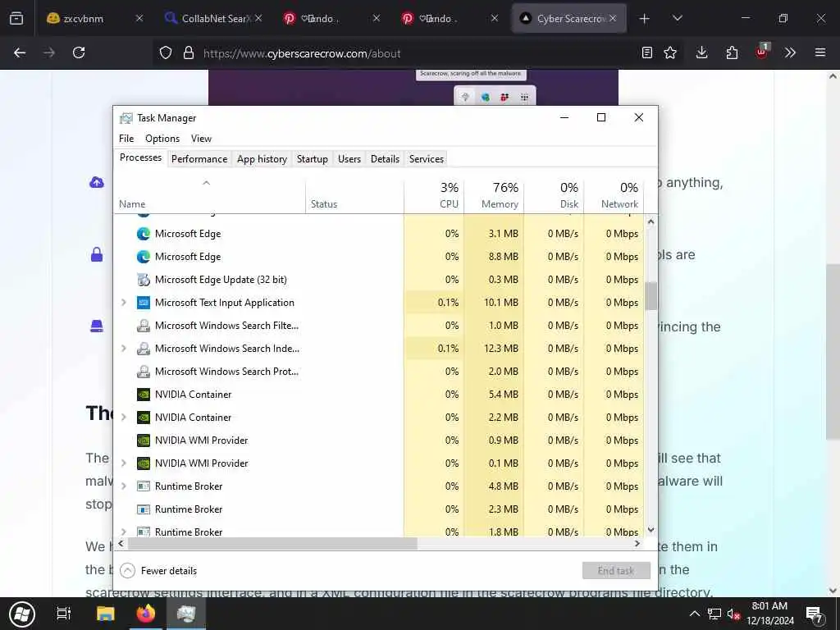Expand the NVIDIA WMI Provider 0.1 MB row
The height and width of the screenshot is (630, 840).
(x=124, y=463)
